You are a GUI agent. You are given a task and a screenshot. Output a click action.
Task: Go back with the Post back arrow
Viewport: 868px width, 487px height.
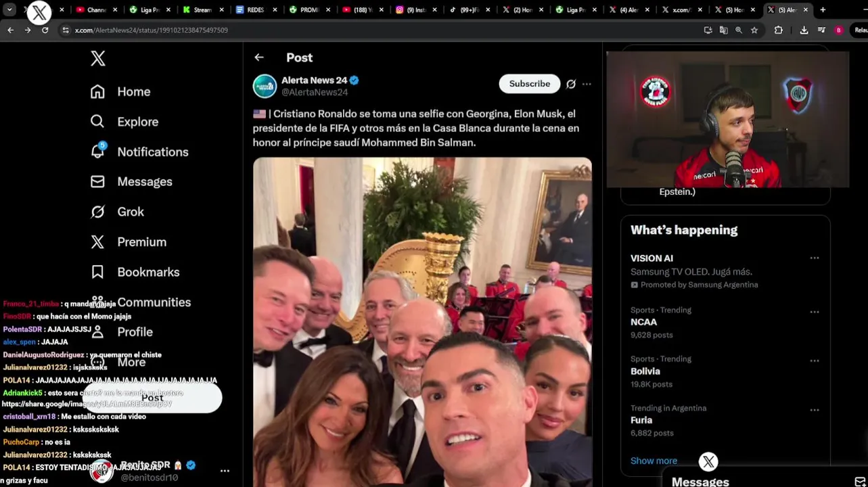click(x=259, y=57)
